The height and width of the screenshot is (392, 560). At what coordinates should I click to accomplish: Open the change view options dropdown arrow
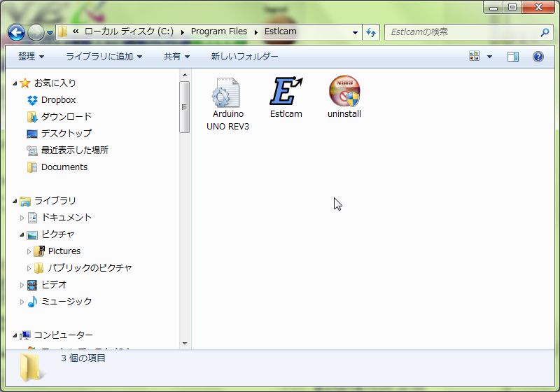pos(489,57)
